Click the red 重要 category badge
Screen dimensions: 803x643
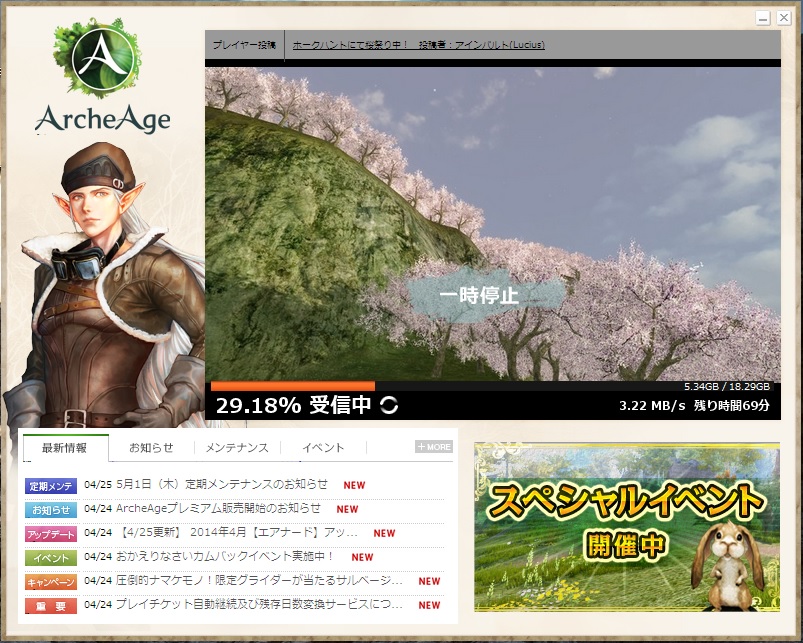pyautogui.click(x=51, y=606)
